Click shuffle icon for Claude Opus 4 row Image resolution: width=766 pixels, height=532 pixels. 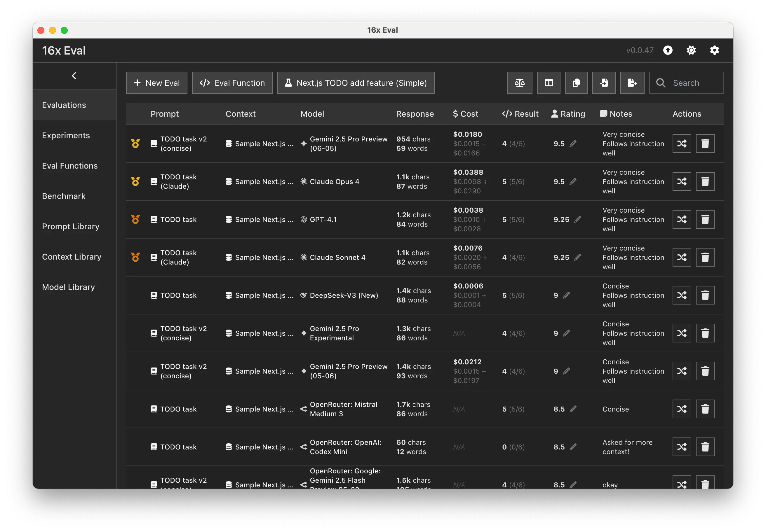point(682,182)
